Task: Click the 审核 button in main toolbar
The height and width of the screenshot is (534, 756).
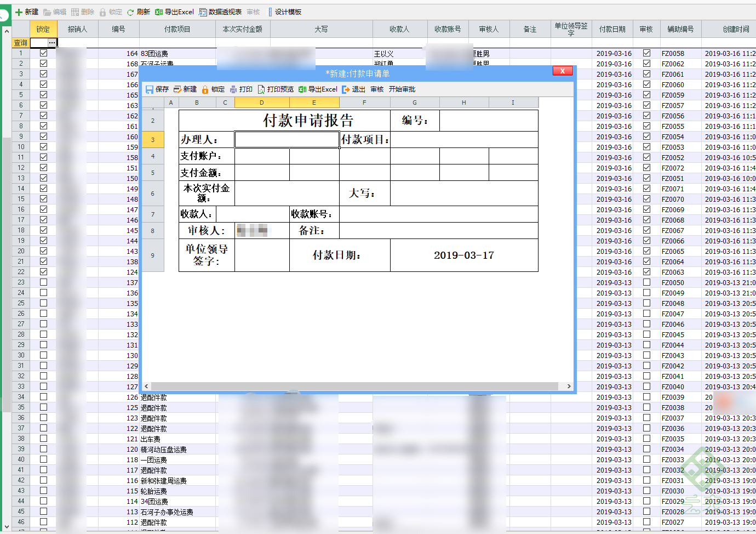Action: point(253,12)
